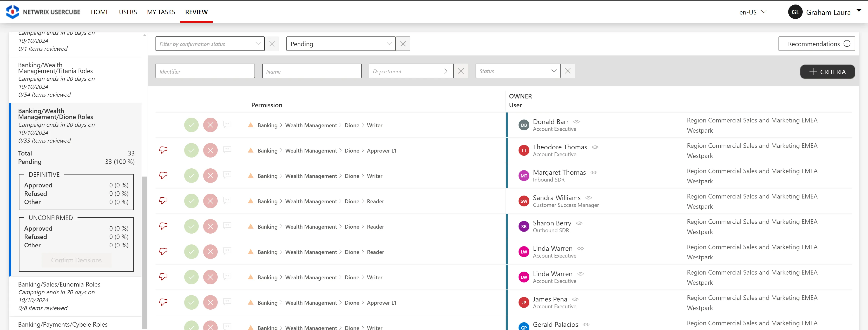Clear the Pending filter with X
Image resolution: width=868 pixels, height=330 pixels.
pos(403,44)
